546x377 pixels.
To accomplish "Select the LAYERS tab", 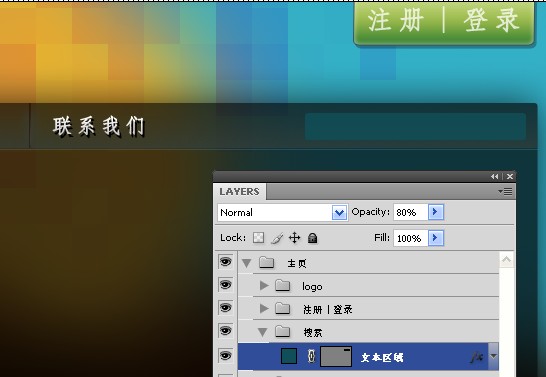I will (240, 191).
